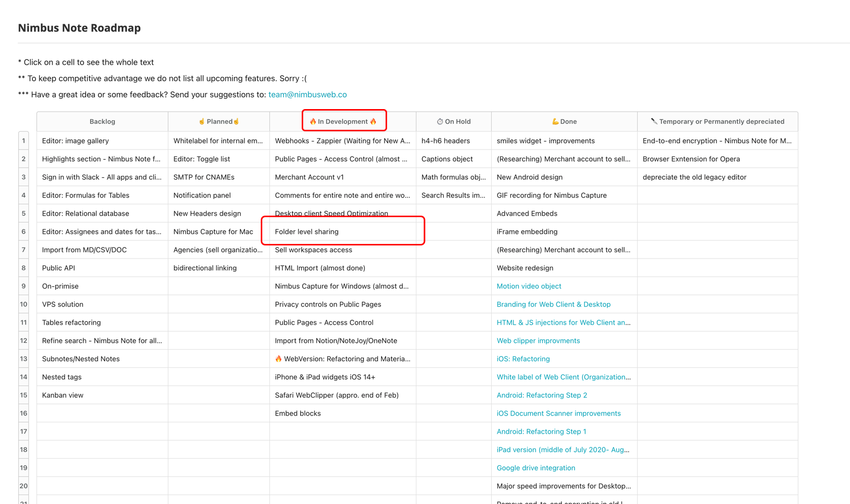Click the Tables refactoring cell

pos(103,323)
